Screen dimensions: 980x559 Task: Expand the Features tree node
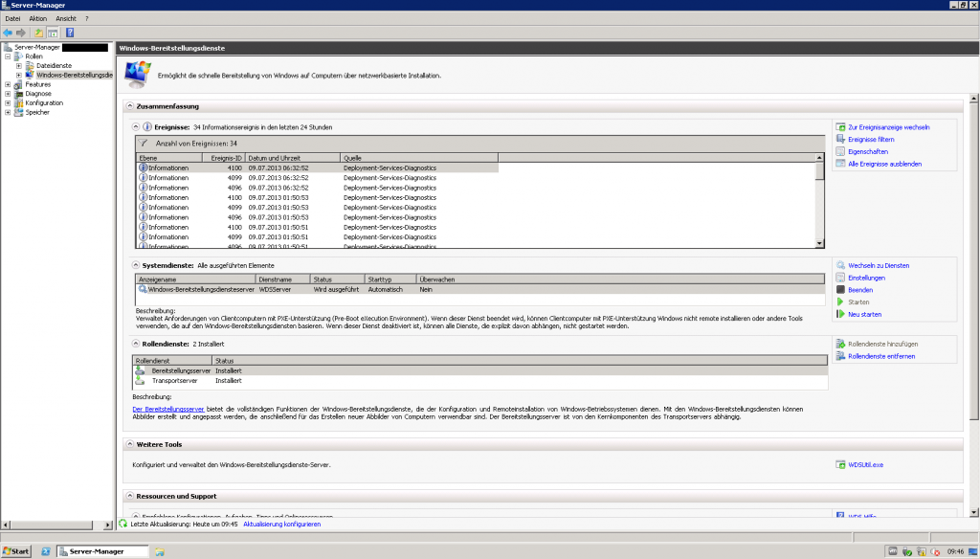8,84
